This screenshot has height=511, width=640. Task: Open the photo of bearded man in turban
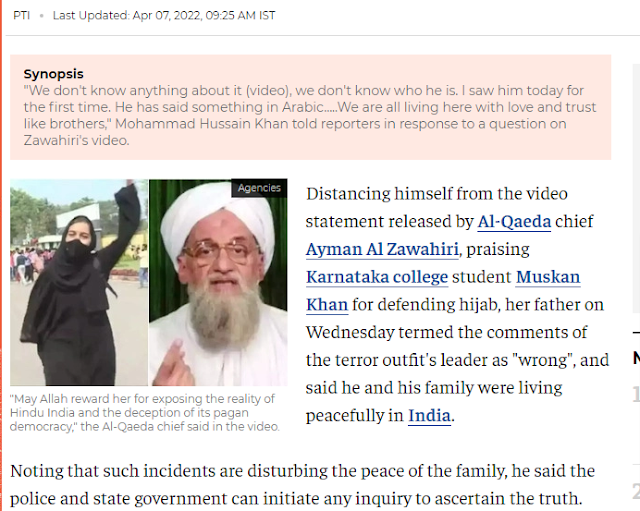pos(218,282)
